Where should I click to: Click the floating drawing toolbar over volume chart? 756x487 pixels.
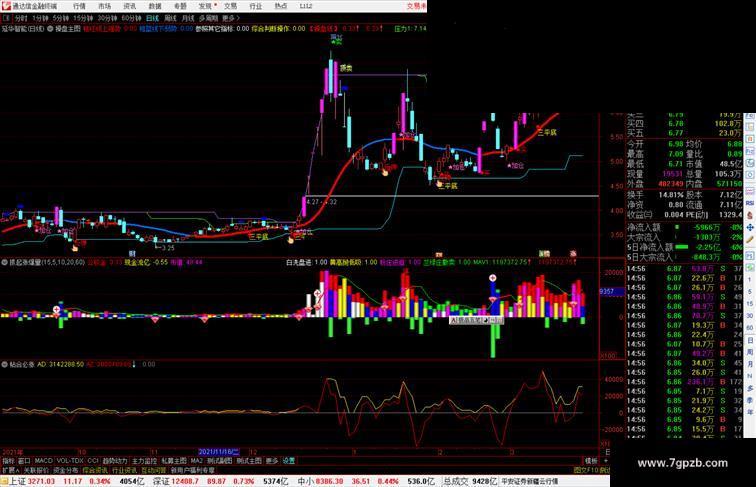pyautogui.click(x=476, y=320)
